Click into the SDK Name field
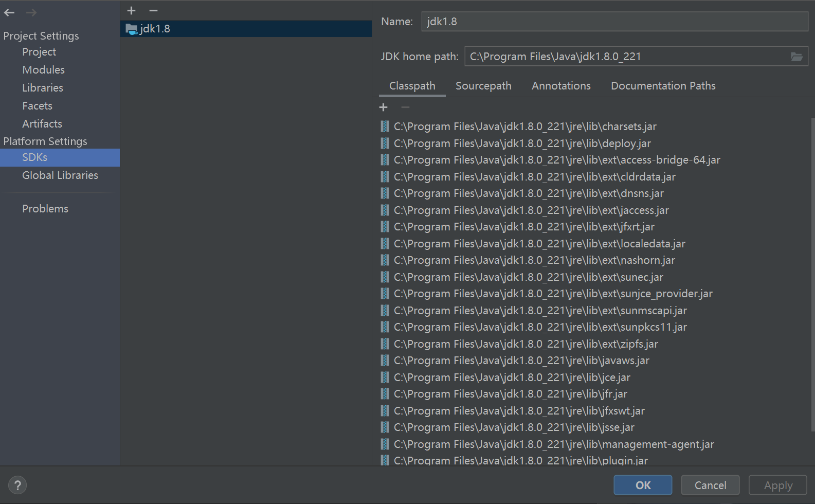 [x=614, y=22]
